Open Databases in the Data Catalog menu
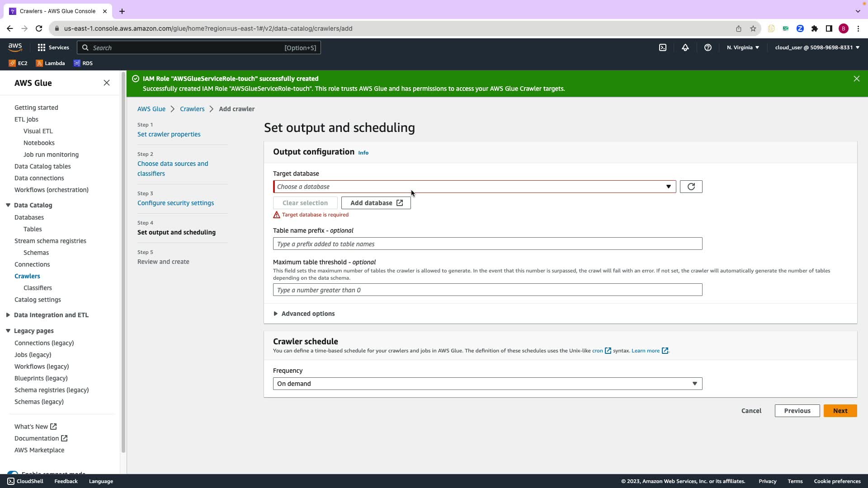The image size is (868, 488). point(29,217)
